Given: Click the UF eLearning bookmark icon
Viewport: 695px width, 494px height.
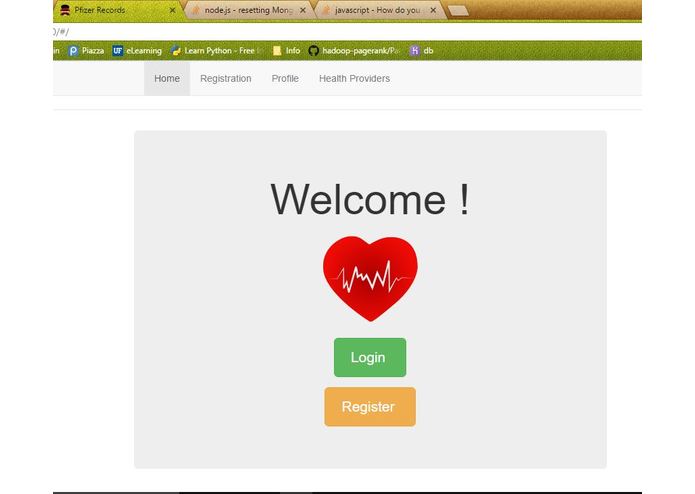Looking at the screenshot, I should (117, 51).
